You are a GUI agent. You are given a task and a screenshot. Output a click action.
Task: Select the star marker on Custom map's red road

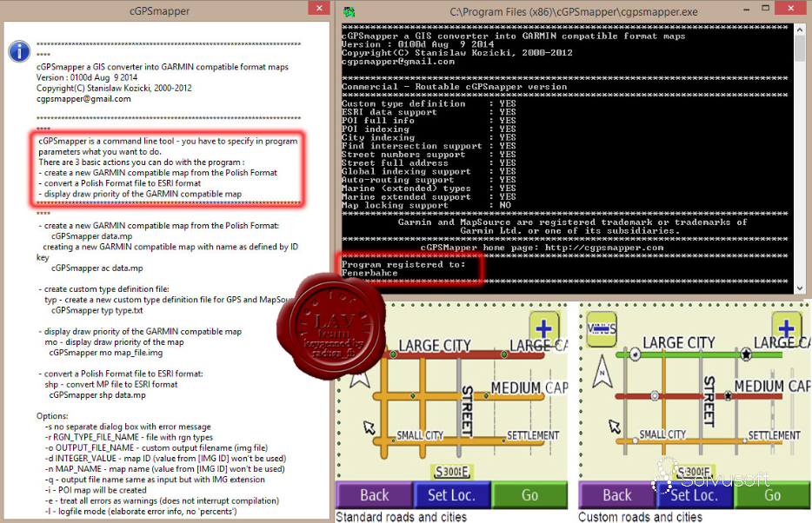click(x=728, y=396)
